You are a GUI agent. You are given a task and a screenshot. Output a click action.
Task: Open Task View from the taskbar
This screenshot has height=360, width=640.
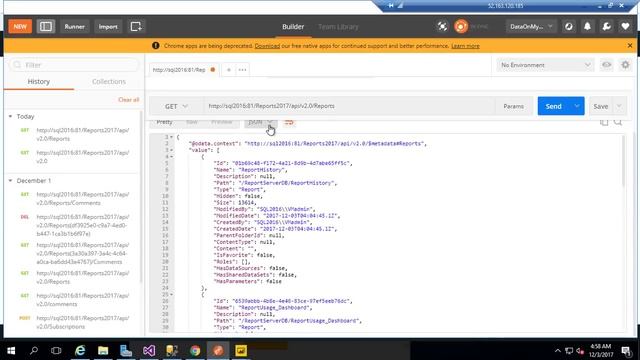[x=56, y=350]
